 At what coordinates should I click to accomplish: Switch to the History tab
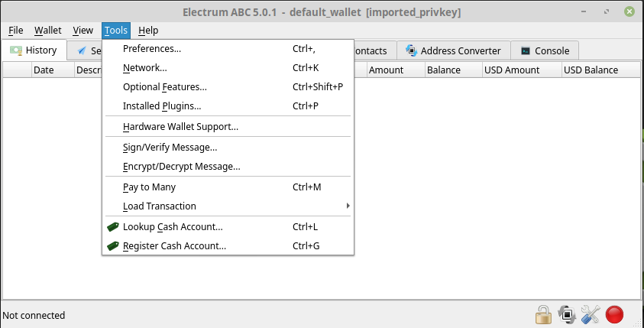point(34,50)
